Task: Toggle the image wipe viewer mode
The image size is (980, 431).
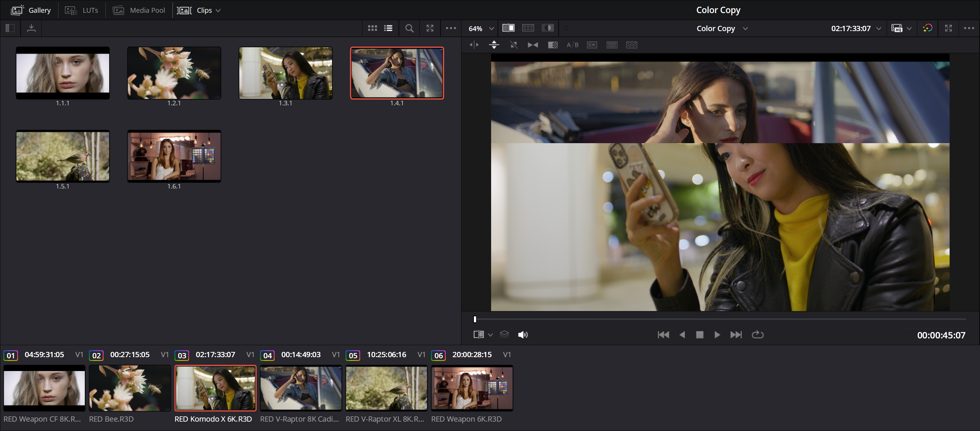Action: 508,28
